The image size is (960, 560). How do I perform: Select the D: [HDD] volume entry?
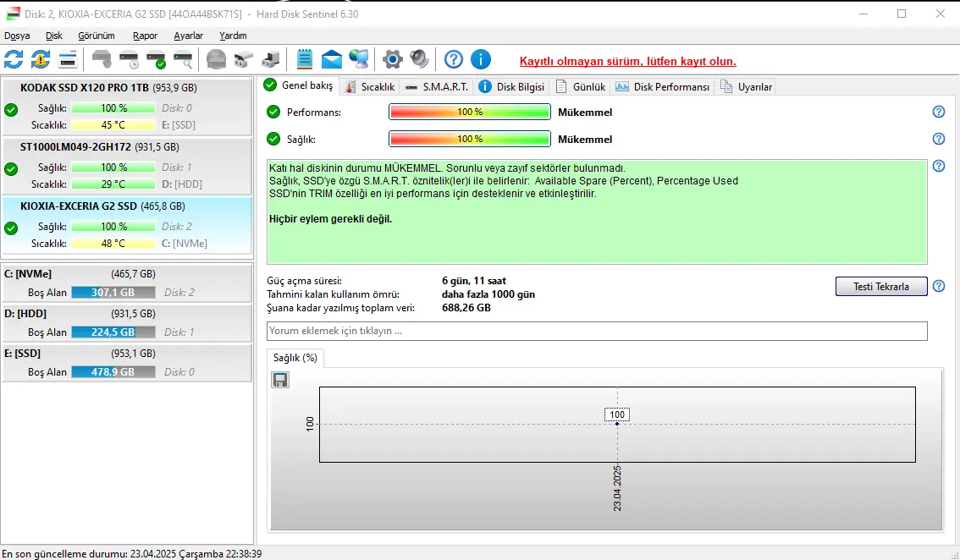click(127, 323)
